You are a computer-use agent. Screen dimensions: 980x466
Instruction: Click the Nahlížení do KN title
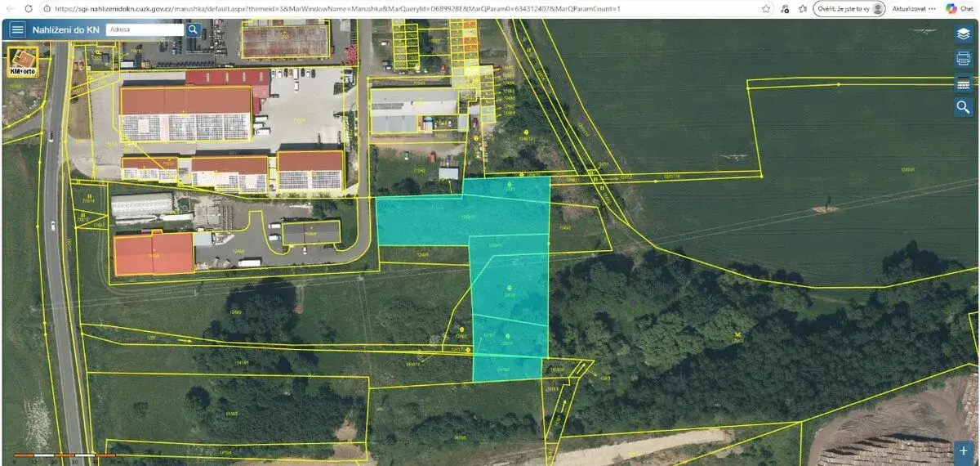[66, 29]
